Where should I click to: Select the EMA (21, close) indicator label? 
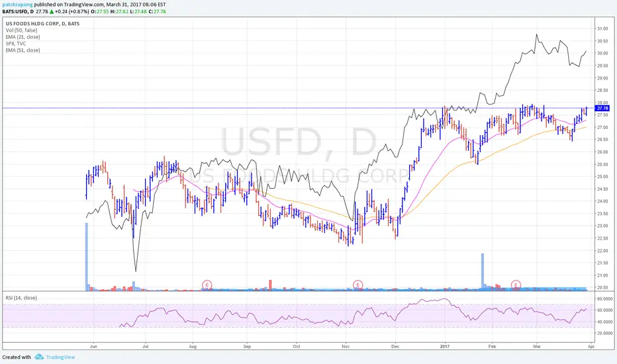pyautogui.click(x=23, y=37)
